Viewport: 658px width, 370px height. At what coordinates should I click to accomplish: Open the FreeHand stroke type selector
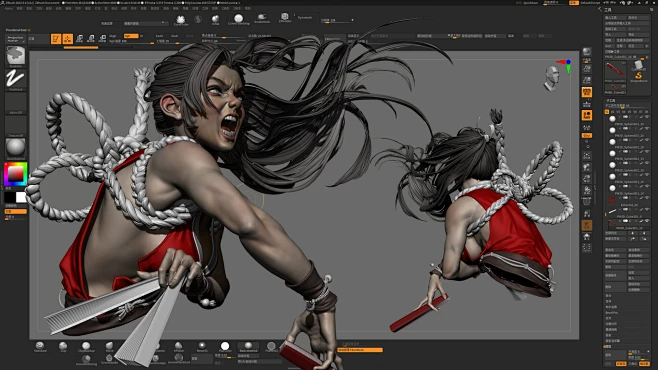[16, 79]
